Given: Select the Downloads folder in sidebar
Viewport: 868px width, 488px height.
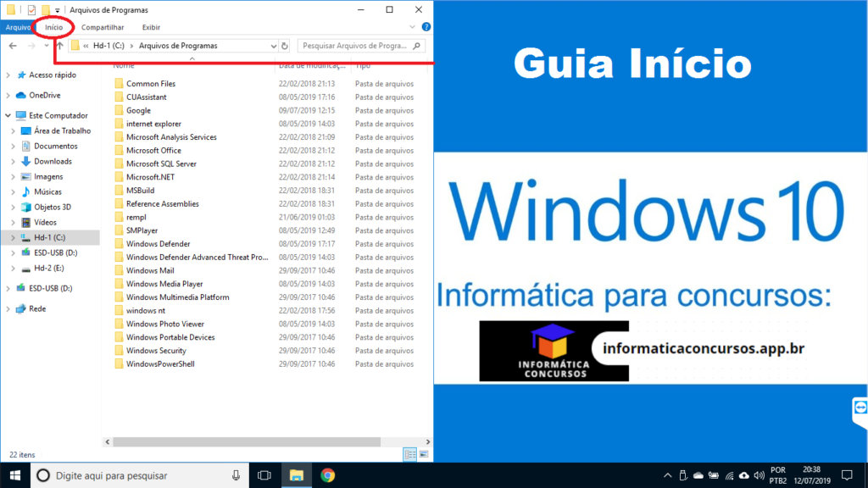Looking at the screenshot, I should 53,161.
